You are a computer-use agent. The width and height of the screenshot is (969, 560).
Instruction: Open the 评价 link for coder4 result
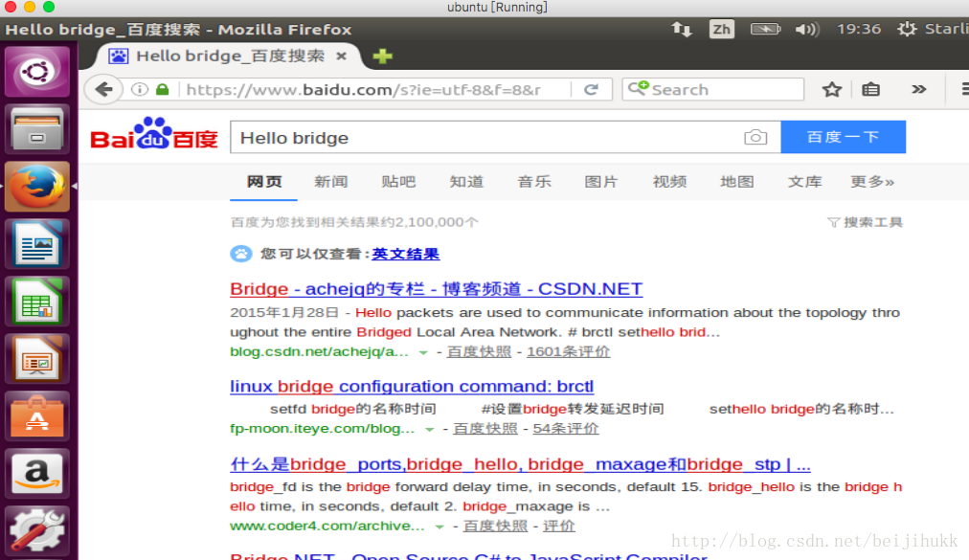pos(558,526)
